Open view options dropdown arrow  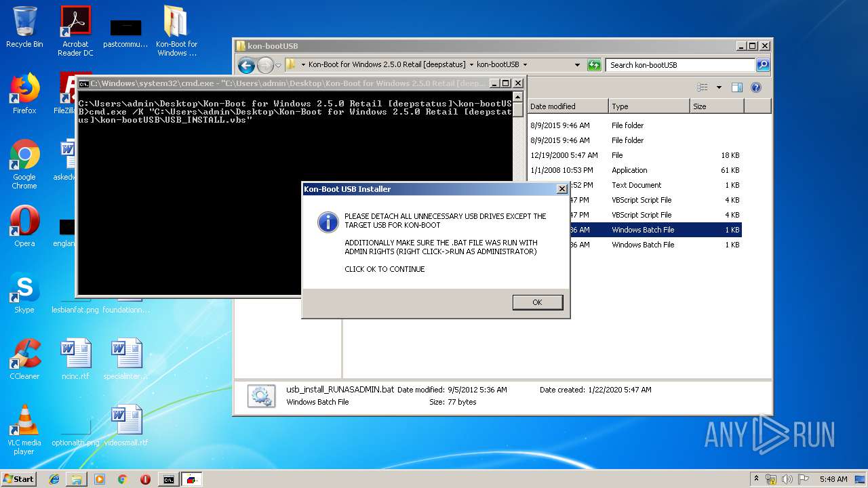point(719,87)
